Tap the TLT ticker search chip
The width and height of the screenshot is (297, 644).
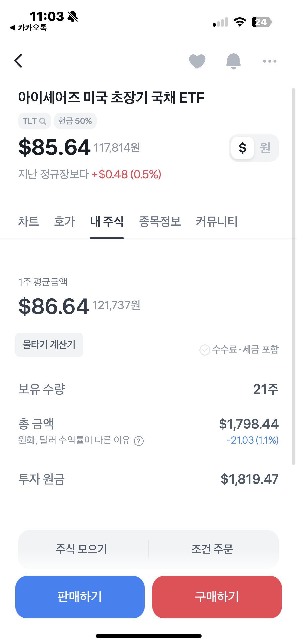[35, 121]
